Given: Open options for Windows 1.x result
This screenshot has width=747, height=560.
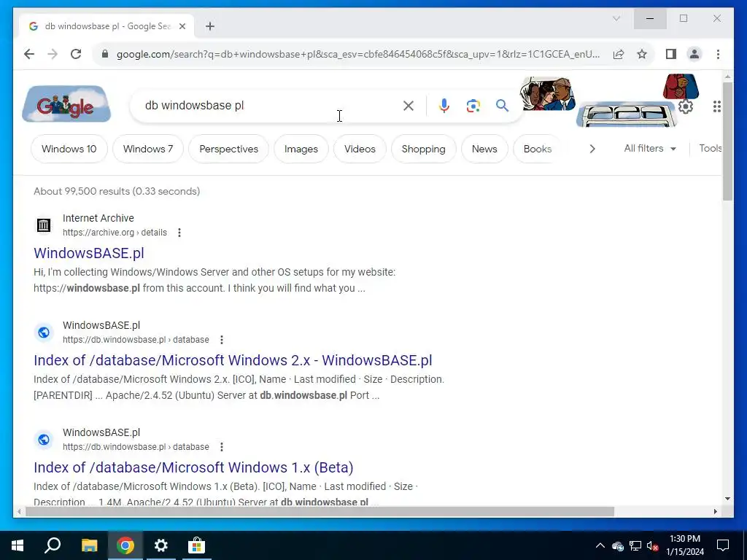Looking at the screenshot, I should [222, 447].
